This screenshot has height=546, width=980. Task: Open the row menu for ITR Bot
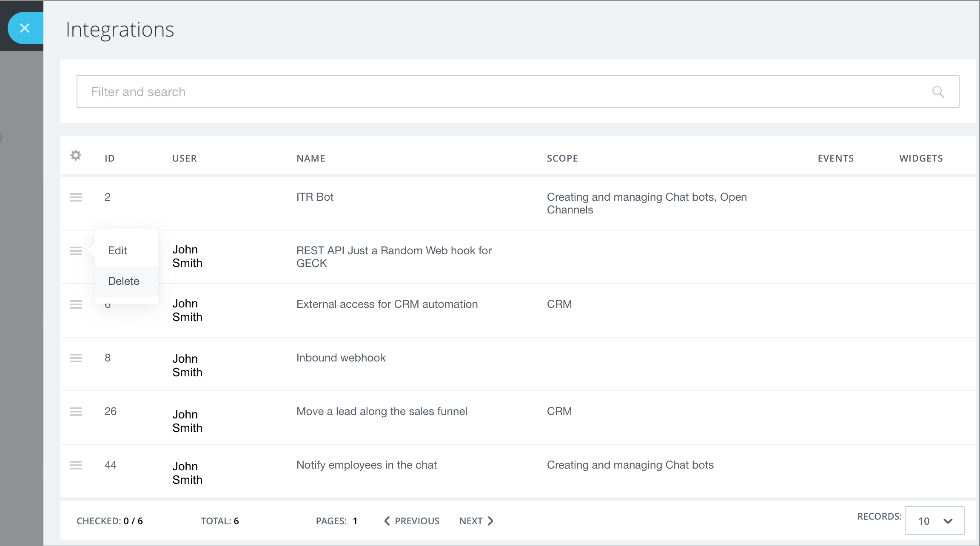pos(76,197)
